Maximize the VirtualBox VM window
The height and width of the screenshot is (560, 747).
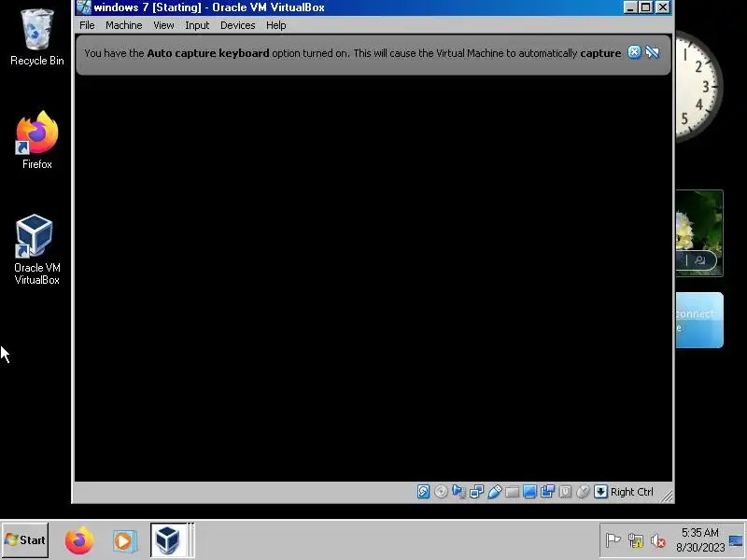[x=646, y=7]
